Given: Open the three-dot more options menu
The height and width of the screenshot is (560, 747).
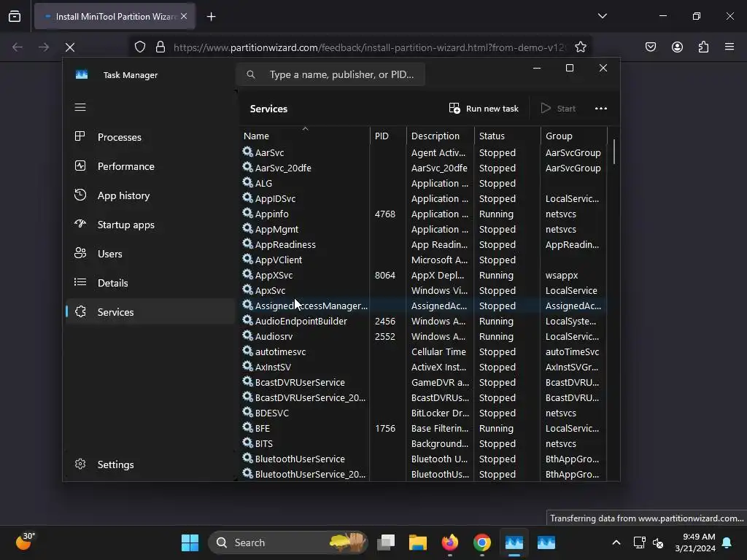Looking at the screenshot, I should click(x=601, y=109).
